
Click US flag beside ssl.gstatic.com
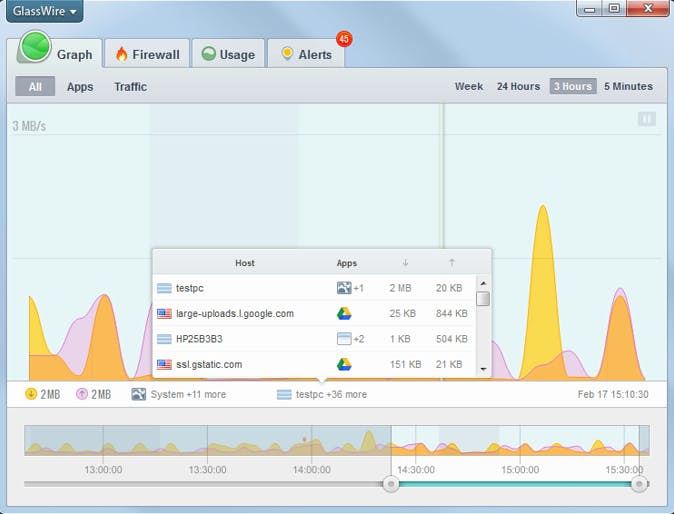click(x=164, y=364)
